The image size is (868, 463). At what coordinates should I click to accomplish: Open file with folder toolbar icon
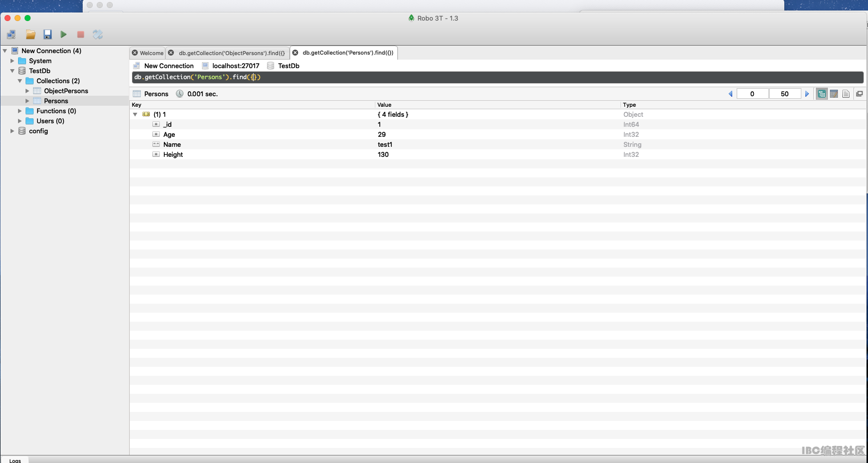click(x=31, y=35)
